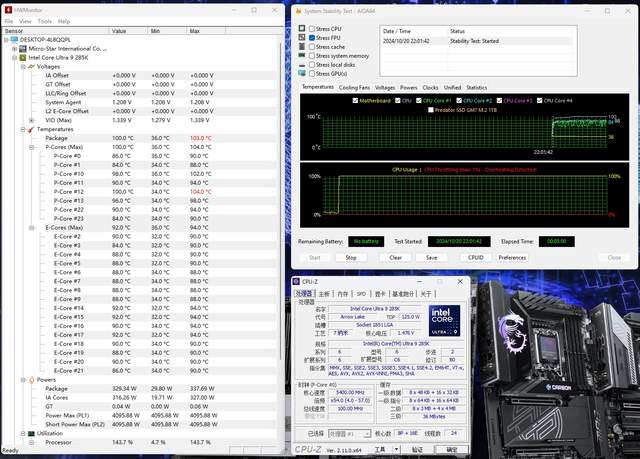Image resolution: width=640 pixels, height=459 pixels.
Task: Click the monitor icon beside Stress GPU(s)
Action: pos(302,73)
